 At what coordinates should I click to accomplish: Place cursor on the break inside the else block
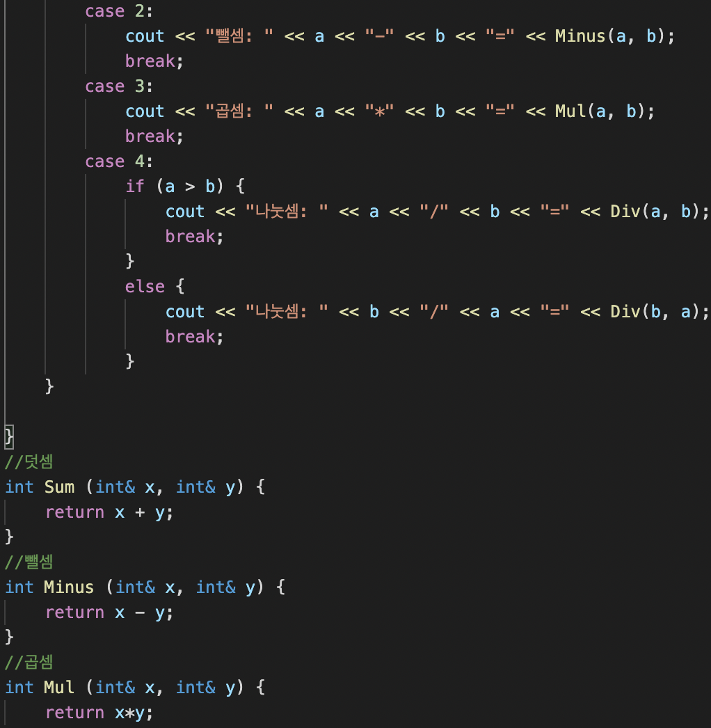tap(191, 337)
